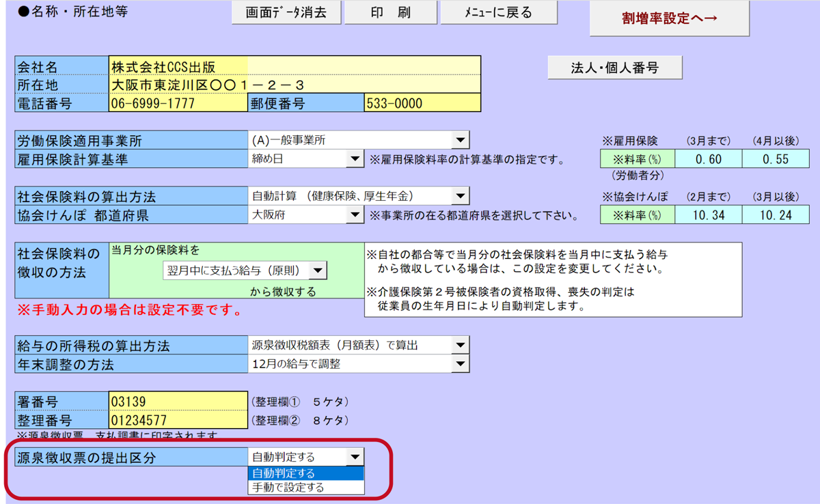Click the 画面データ消去 button
The height and width of the screenshot is (504, 820).
click(x=286, y=13)
